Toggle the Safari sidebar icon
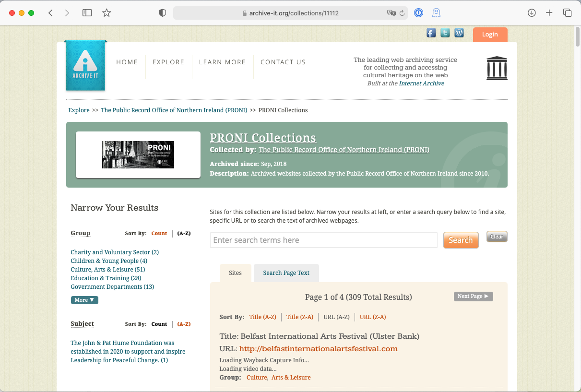 pyautogui.click(x=87, y=13)
